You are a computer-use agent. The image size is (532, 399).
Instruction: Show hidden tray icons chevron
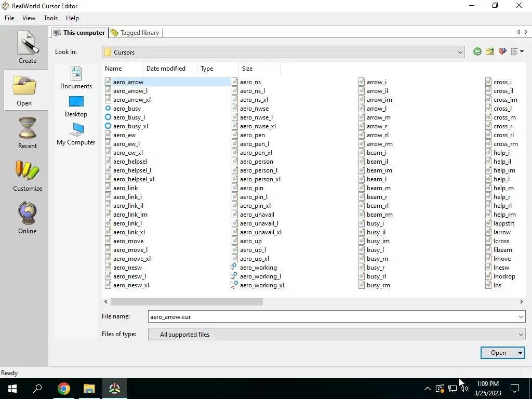pyautogui.click(x=428, y=389)
